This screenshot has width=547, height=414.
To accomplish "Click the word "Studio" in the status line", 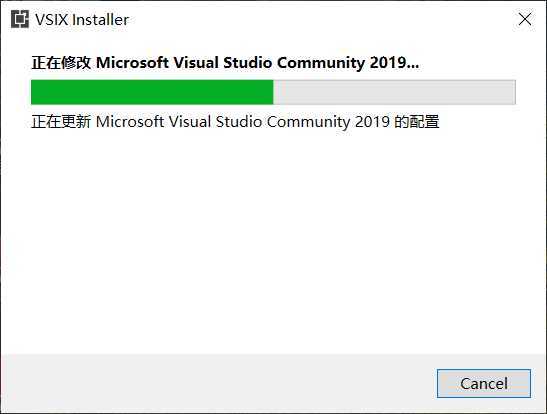I will tap(239, 122).
